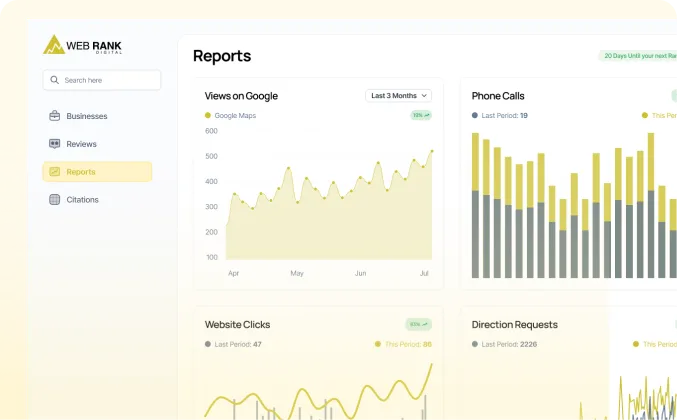Click Last Period: 47 in Website Clicks

(x=238, y=344)
